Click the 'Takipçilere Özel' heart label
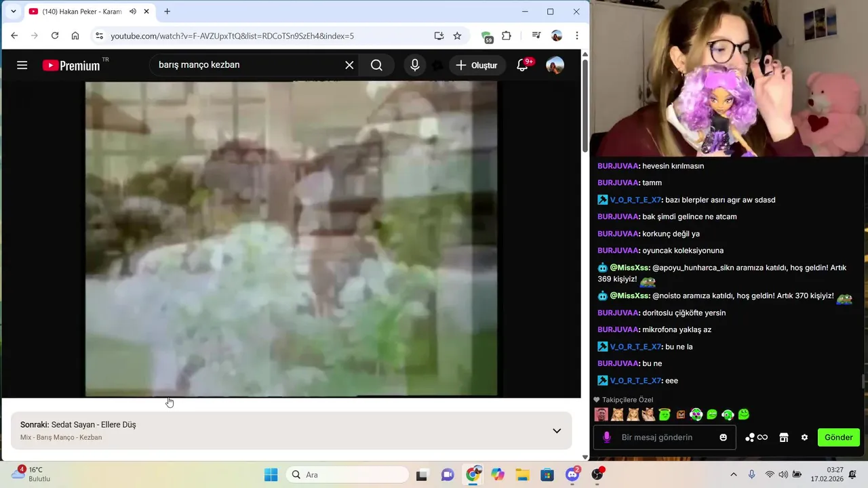The image size is (868, 488). click(x=623, y=400)
